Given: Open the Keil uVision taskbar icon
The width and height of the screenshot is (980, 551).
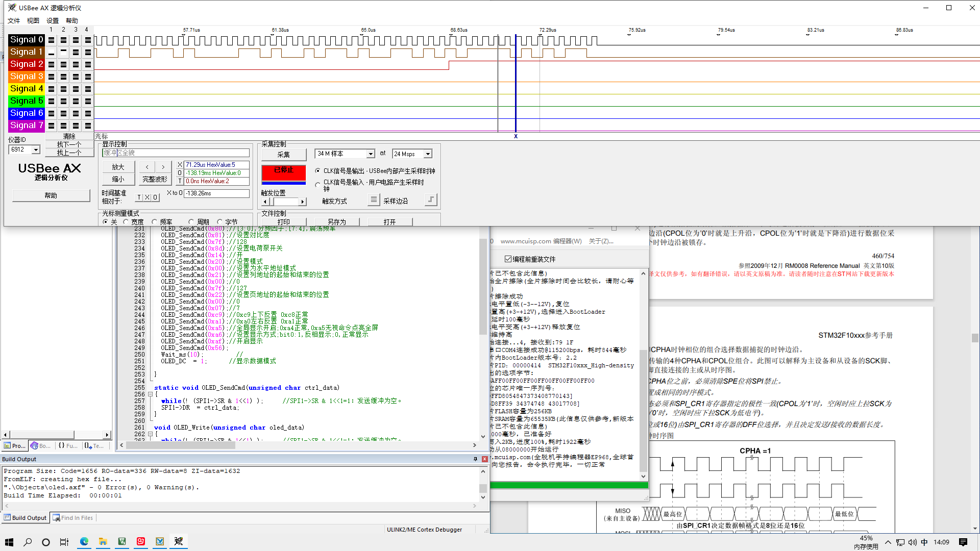Looking at the screenshot, I should point(121,542).
